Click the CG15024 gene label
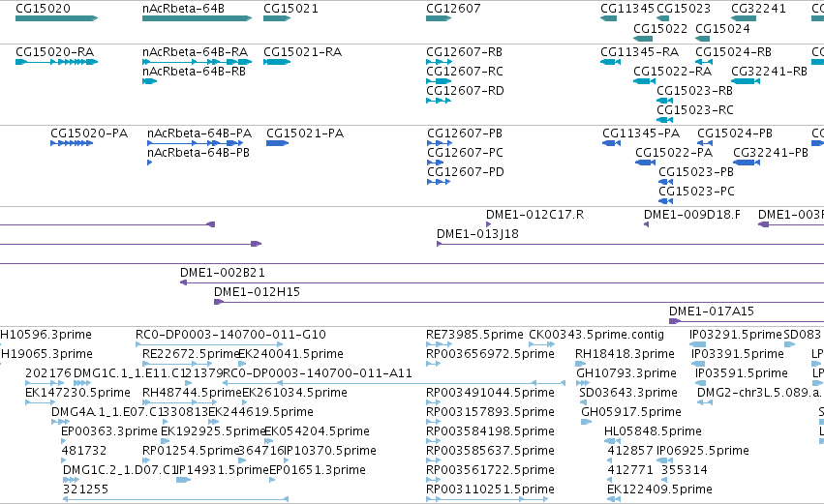This screenshot has width=824, height=504. tap(722, 28)
